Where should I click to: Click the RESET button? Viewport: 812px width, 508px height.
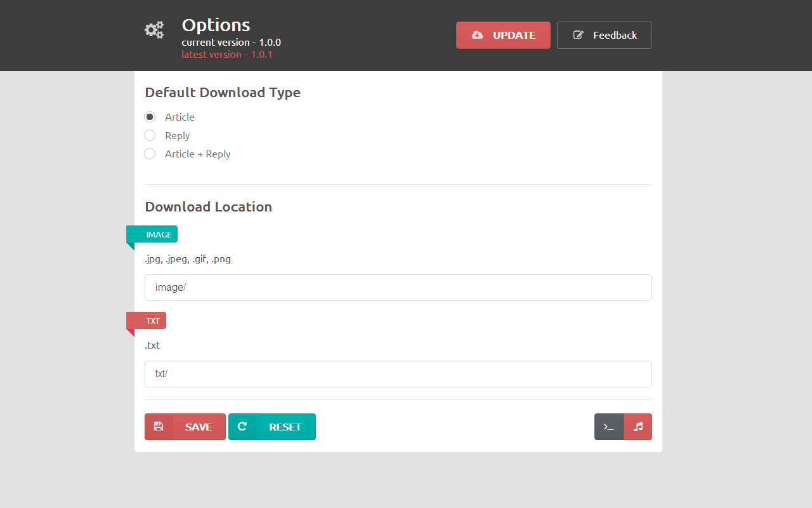272,427
